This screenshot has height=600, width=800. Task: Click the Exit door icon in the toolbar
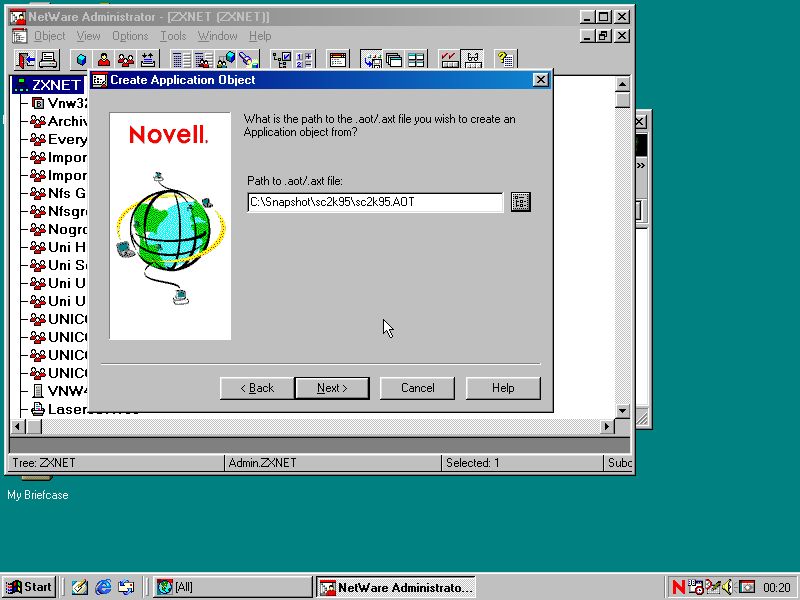pyautogui.click(x=25, y=60)
